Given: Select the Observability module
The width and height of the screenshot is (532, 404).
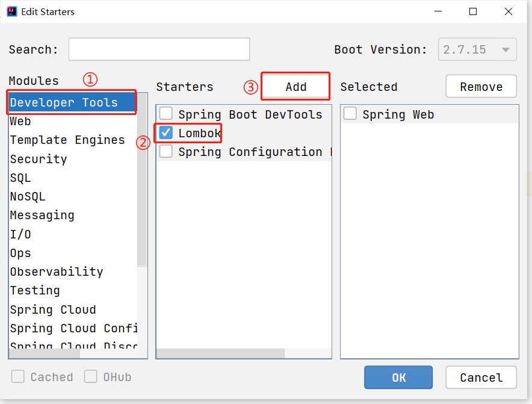Looking at the screenshot, I should tap(73, 272).
